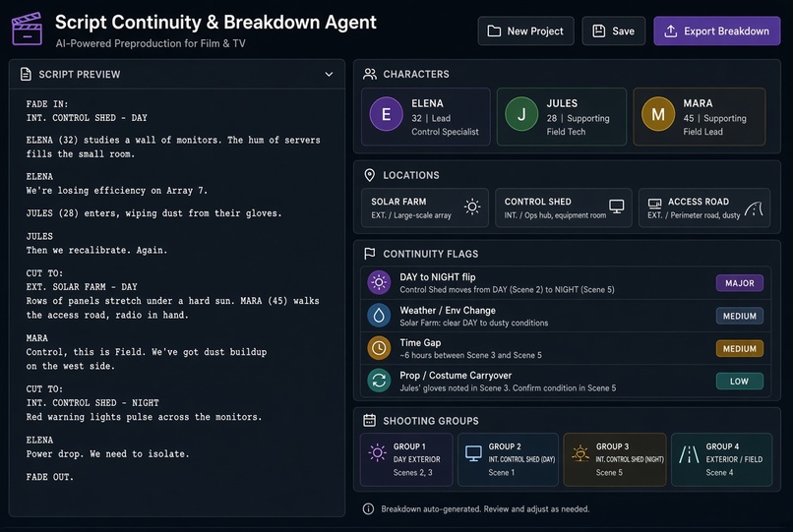Click the Access Road road icon
Viewport: 793px width, 532px height.
(x=754, y=207)
